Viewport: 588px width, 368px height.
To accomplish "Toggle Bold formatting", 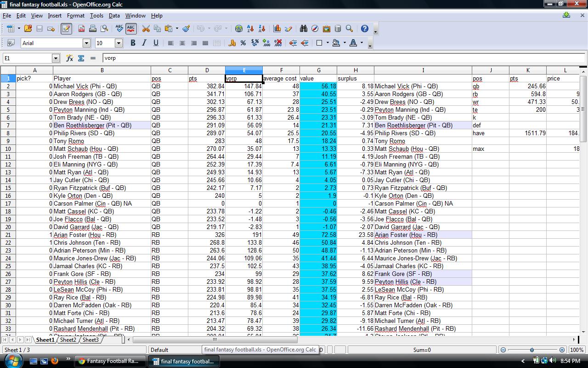I will [x=133, y=43].
